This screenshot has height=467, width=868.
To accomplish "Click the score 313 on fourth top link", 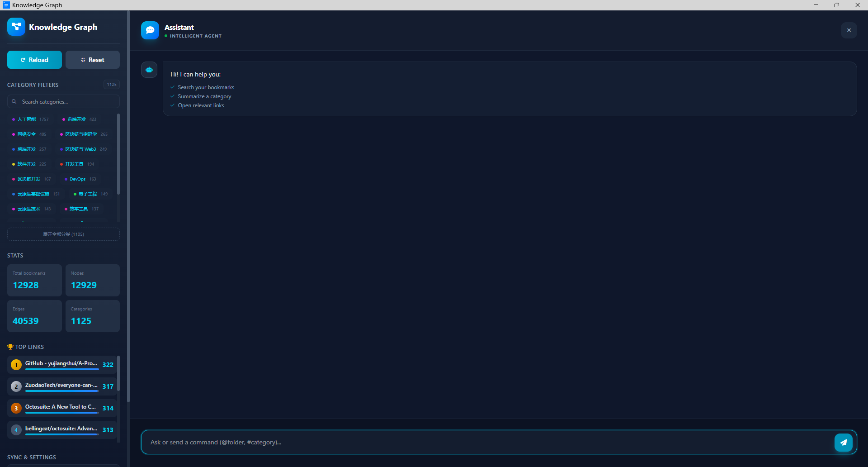I will [x=108, y=430].
